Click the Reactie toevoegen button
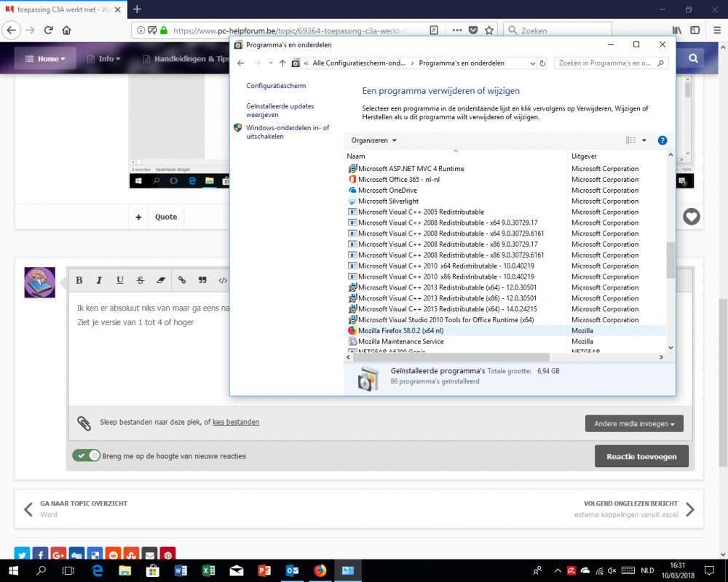The width and height of the screenshot is (728, 582). pos(641,456)
